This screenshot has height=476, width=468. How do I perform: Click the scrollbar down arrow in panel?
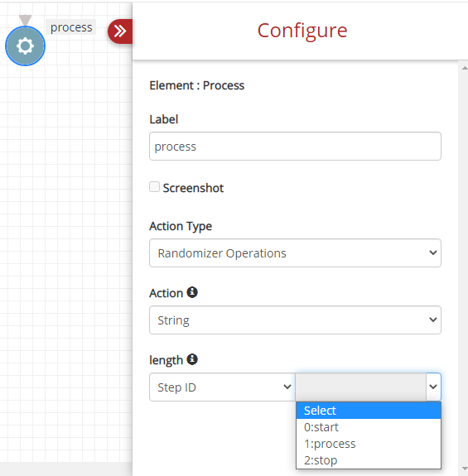pyautogui.click(x=465, y=469)
